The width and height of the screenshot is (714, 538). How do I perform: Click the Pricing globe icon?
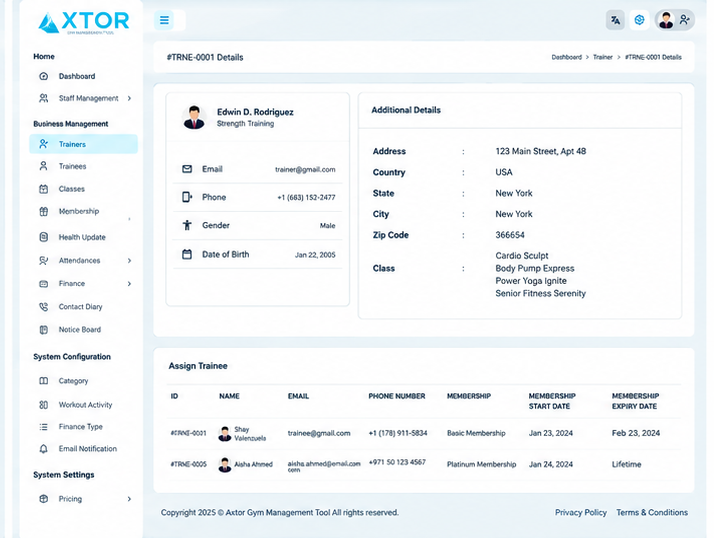pyautogui.click(x=44, y=499)
